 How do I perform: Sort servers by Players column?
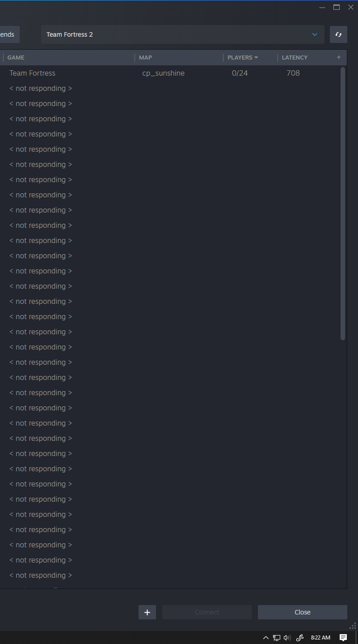point(243,57)
